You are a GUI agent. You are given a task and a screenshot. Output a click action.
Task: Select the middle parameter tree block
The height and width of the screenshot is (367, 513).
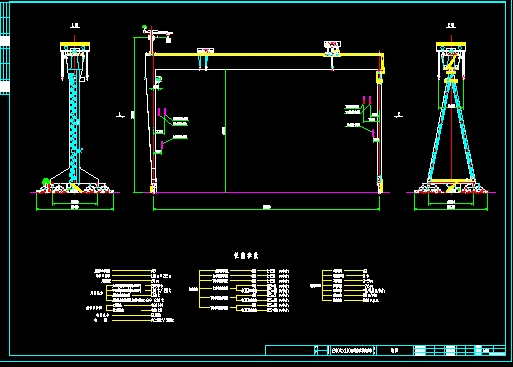pos(239,291)
